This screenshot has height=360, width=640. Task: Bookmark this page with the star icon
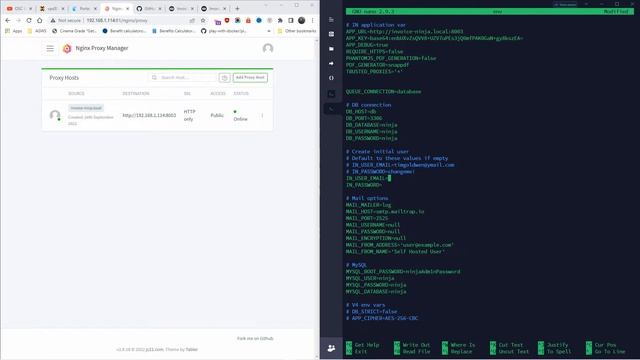pyautogui.click(x=203, y=20)
